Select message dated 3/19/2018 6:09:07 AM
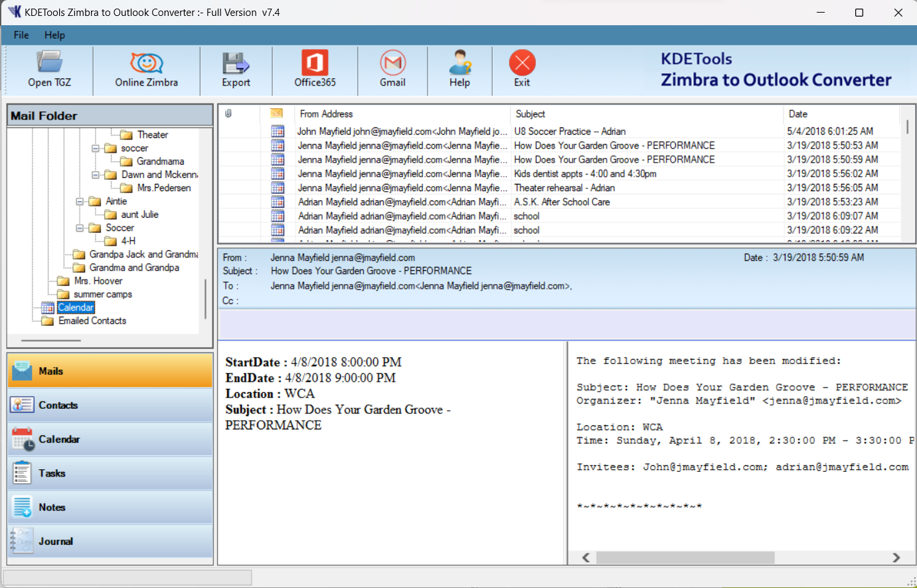 pyautogui.click(x=560, y=216)
